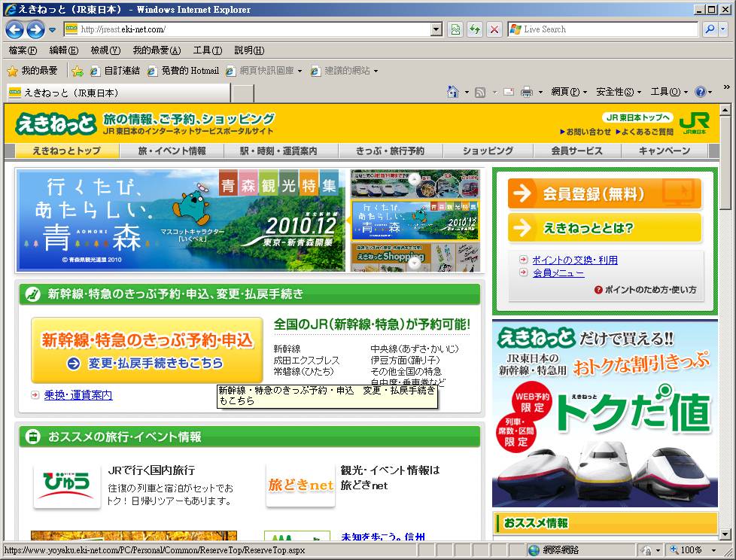This screenshot has width=736, height=560.
Task: Open the よくあるご質問 link
Action: pyautogui.click(x=644, y=132)
